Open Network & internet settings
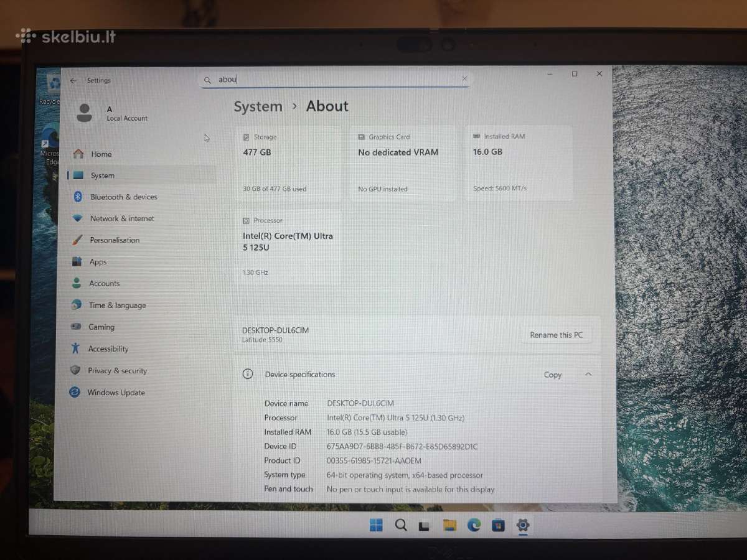 coord(122,218)
